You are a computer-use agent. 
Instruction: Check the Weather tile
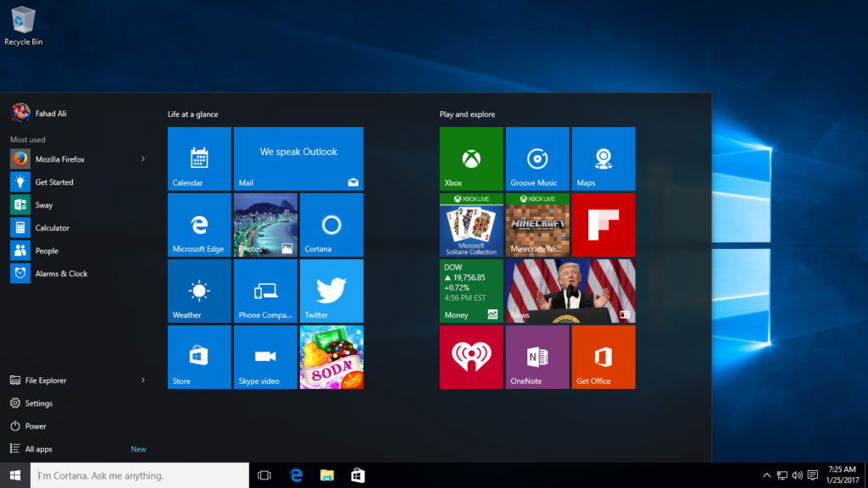[199, 291]
